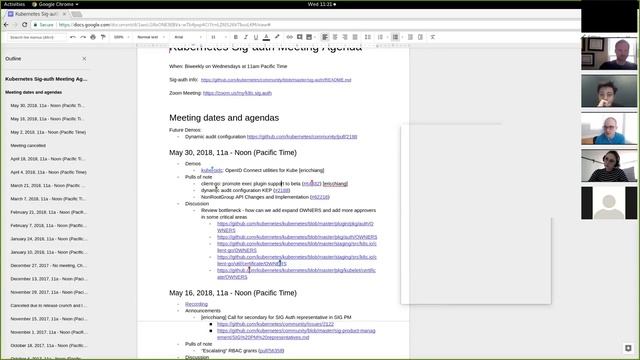Select Meeting dates and agendas outline heading
The height and width of the screenshot is (360, 640).
coord(33,92)
